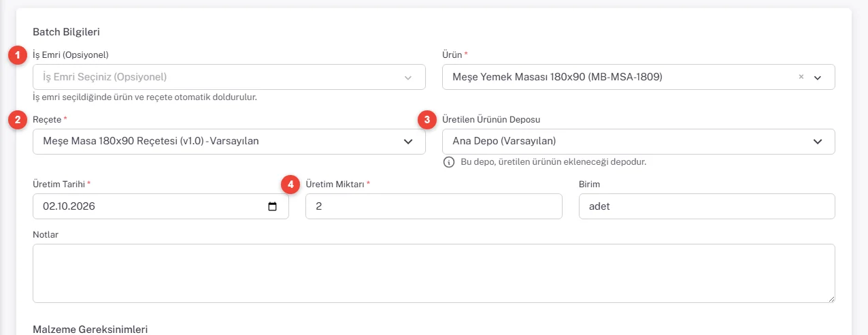Click the Birim field showing adet
868x335 pixels.
(x=707, y=206)
